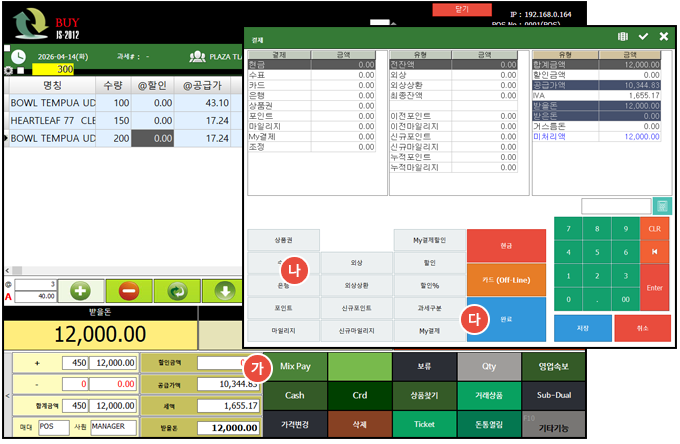Click the checkmark confirm icon in payment title bar
680x444 pixels.
click(643, 37)
